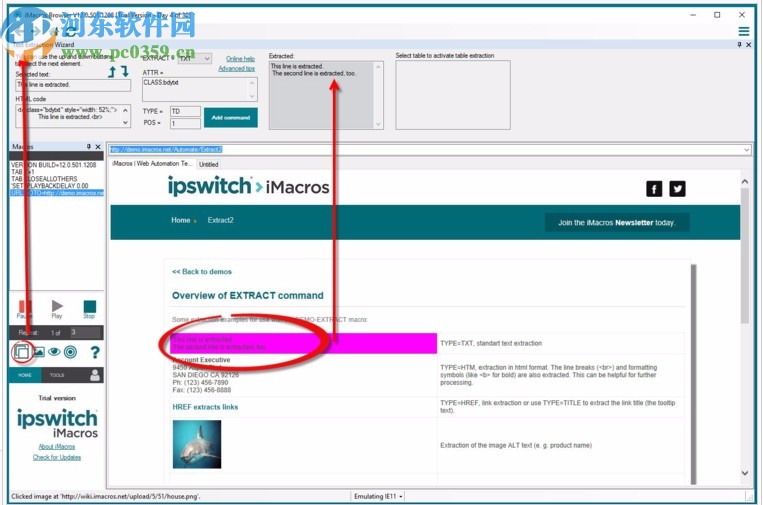The image size is (763, 505).
Task: Click the 'Overview of EXTRACT command' heading
Action: click(248, 296)
